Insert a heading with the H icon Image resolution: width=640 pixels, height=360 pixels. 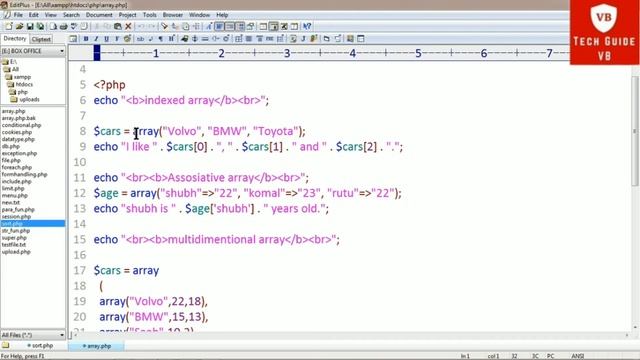click(171, 39)
